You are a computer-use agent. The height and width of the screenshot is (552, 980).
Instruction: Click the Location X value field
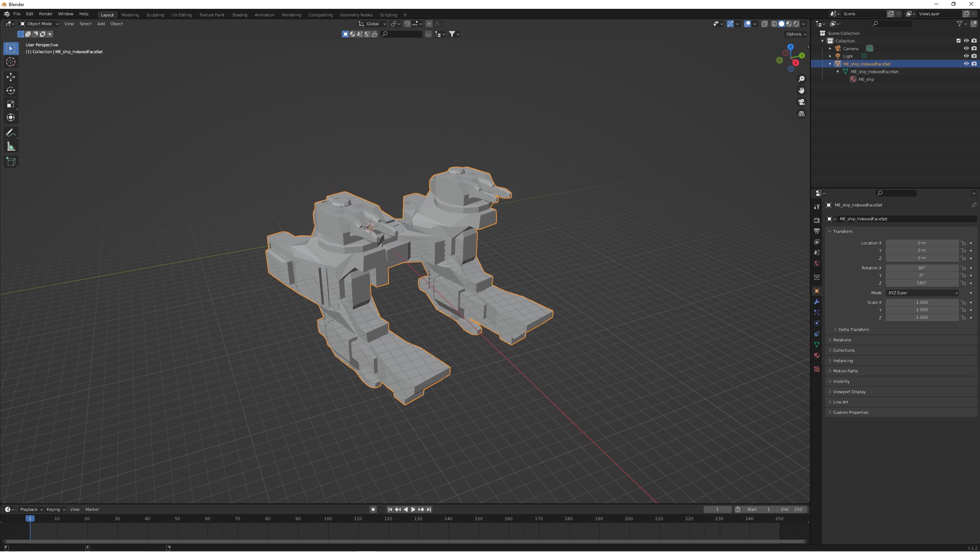[921, 243]
